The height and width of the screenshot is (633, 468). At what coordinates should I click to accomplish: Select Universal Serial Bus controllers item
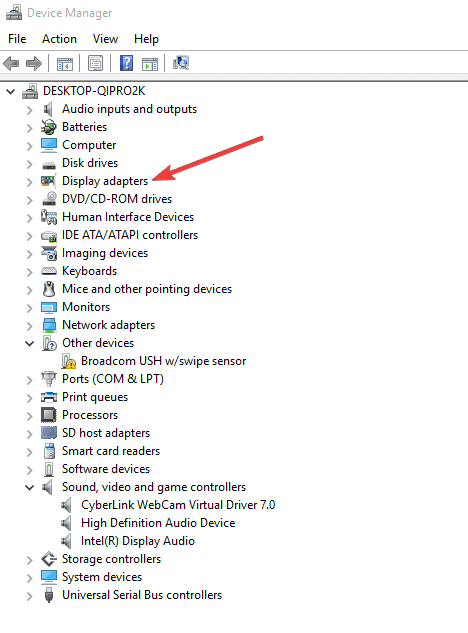point(142,595)
